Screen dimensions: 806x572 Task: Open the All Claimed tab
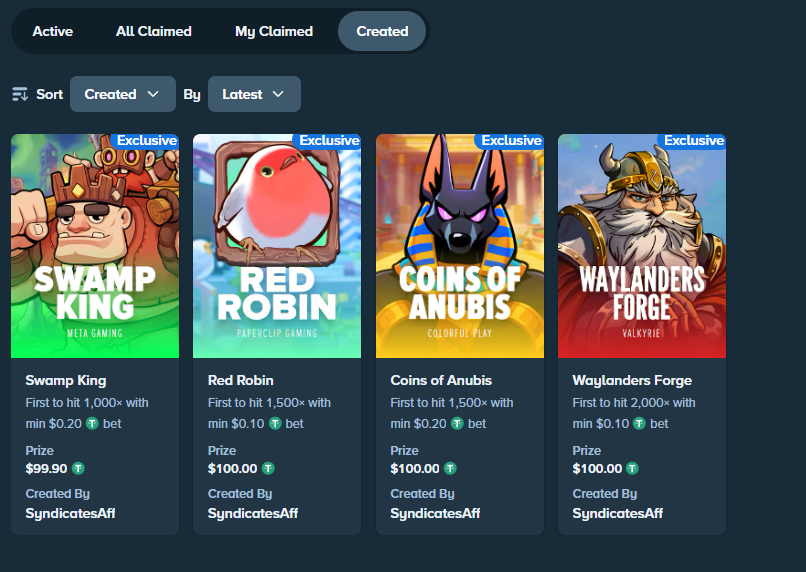pos(154,31)
